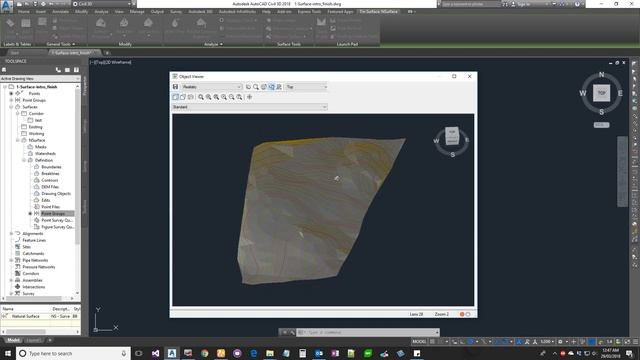The width and height of the screenshot is (640, 360).
Task: Open the Home ribbon tab
Action: (24, 12)
